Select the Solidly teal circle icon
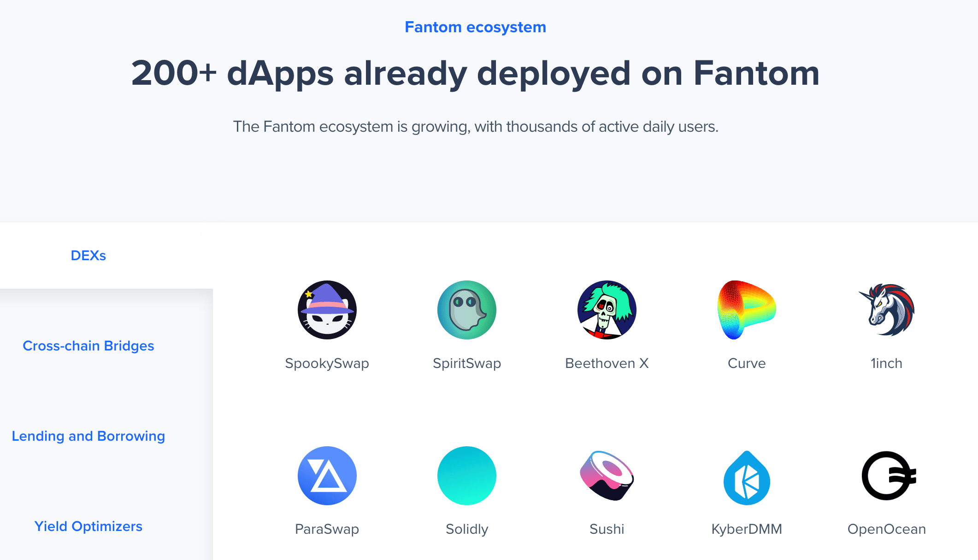978x560 pixels. [467, 476]
